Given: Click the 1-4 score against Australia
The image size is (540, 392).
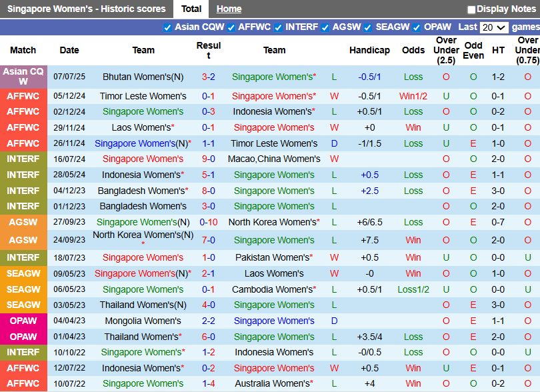Looking at the screenshot, I should [209, 383].
